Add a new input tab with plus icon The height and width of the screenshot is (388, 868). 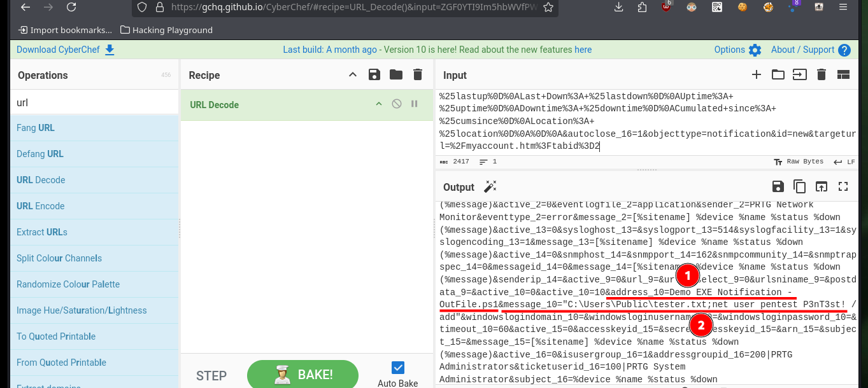tap(757, 74)
